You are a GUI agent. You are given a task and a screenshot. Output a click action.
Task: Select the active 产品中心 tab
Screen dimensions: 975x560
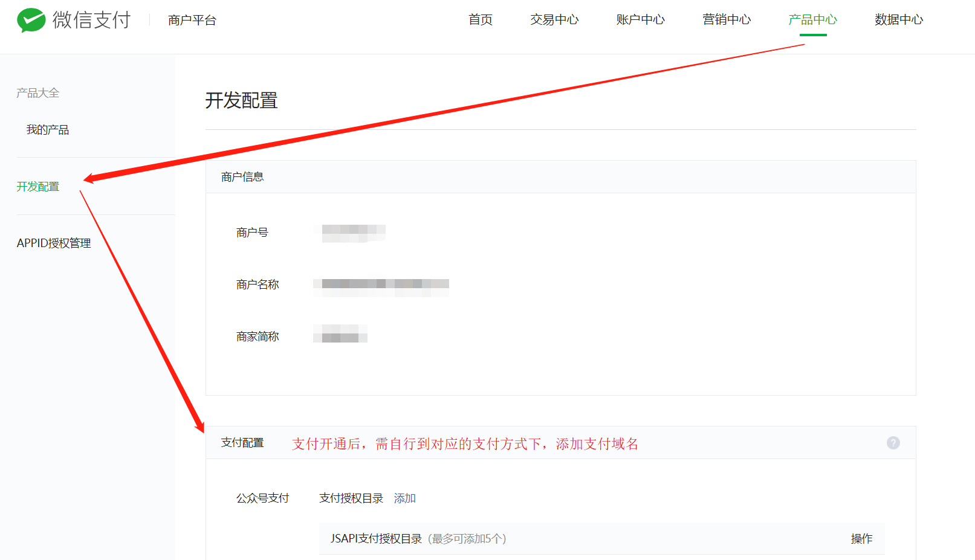[812, 20]
